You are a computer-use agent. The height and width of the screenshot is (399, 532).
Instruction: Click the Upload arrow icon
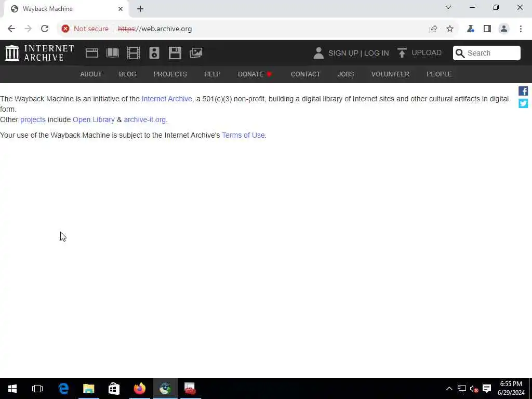coord(402,53)
